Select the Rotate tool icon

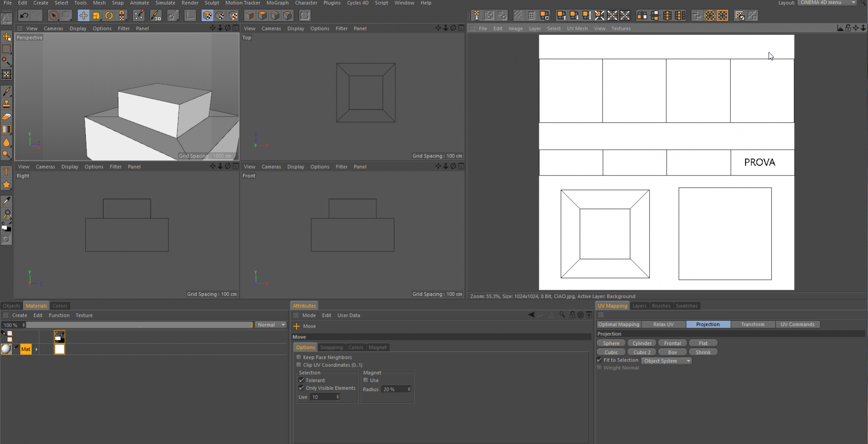click(x=109, y=16)
